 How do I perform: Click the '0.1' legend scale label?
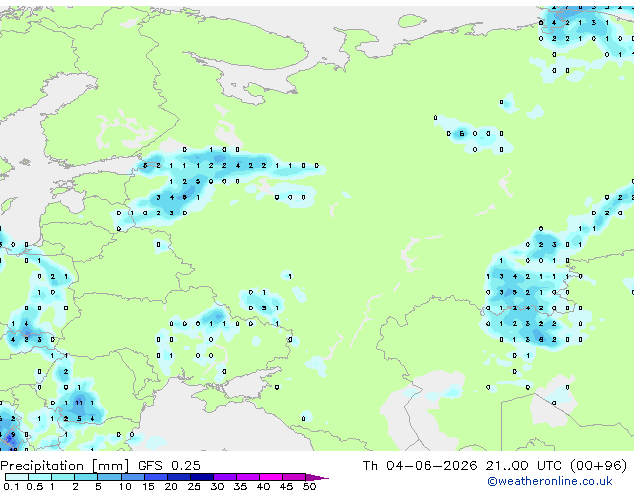(11, 486)
